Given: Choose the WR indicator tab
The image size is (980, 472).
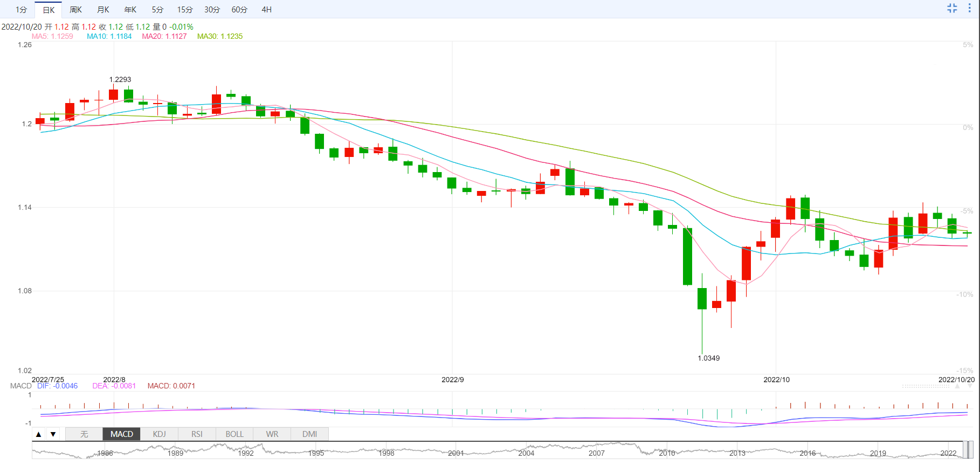Looking at the screenshot, I should click(272, 434).
